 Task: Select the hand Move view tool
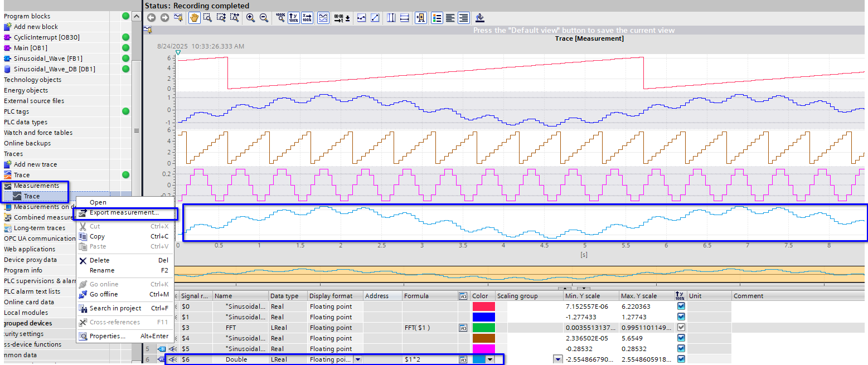pos(194,18)
